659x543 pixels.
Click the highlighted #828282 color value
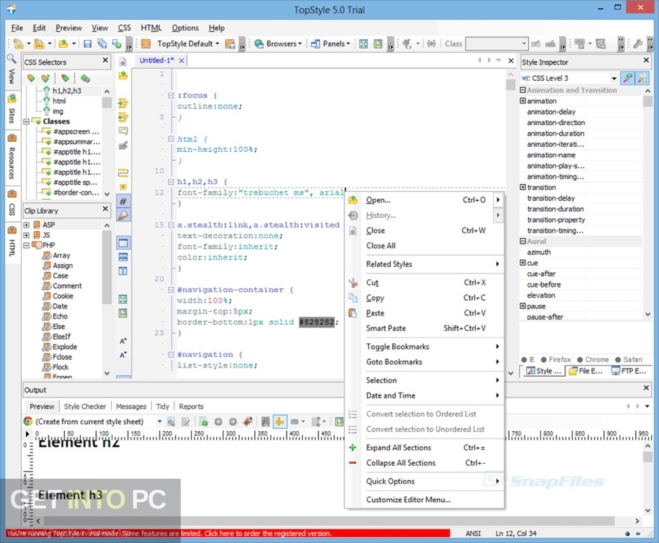coord(316,322)
